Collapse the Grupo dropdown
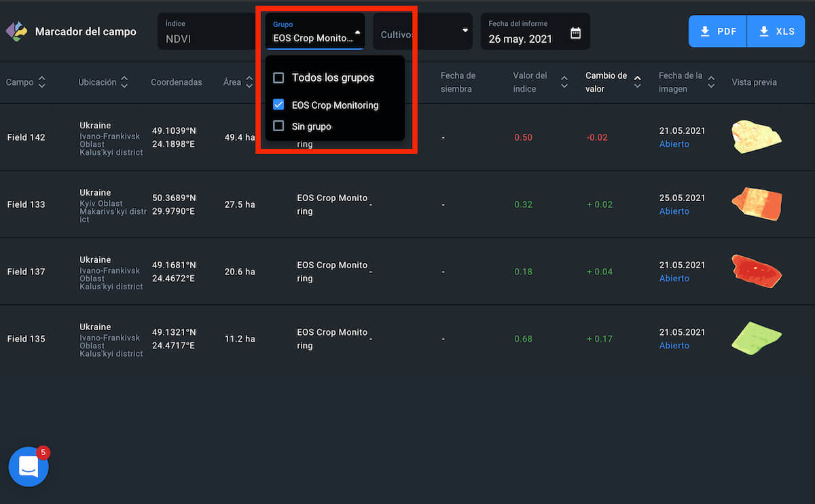 [x=357, y=32]
